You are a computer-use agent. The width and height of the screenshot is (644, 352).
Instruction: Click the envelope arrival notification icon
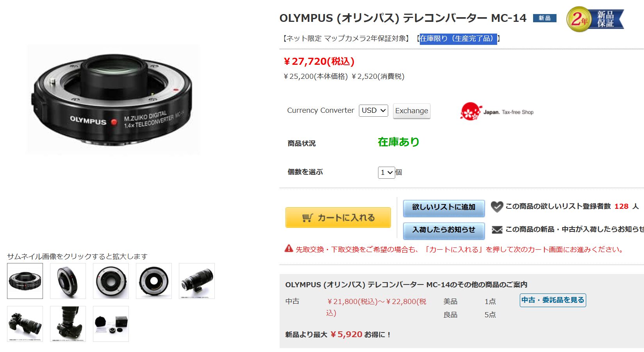tap(497, 229)
